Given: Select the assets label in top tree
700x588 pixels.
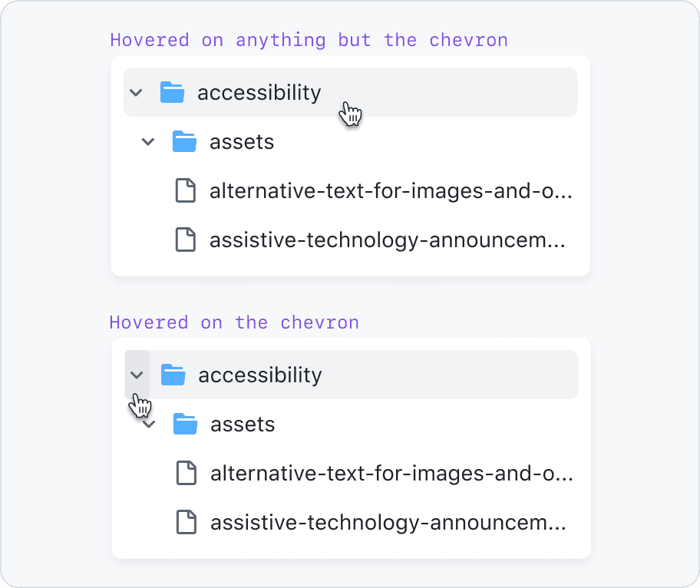Looking at the screenshot, I should pyautogui.click(x=242, y=143).
